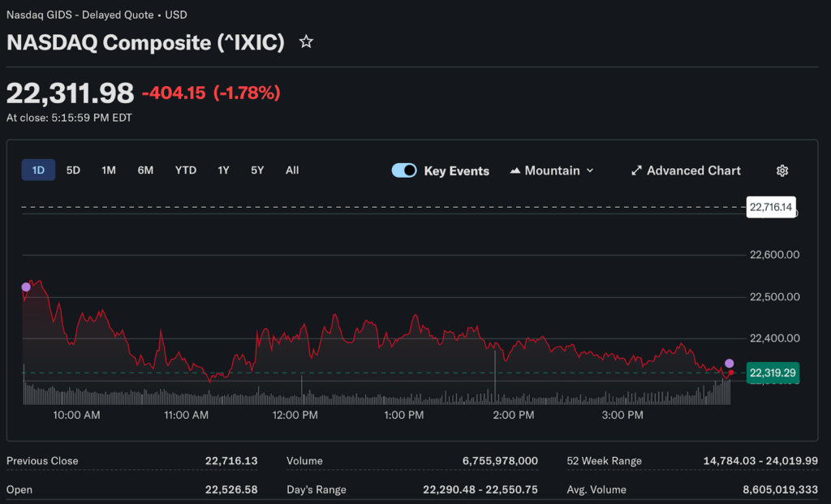Image resolution: width=831 pixels, height=504 pixels.
Task: Select the 5Y time range
Action: (257, 170)
